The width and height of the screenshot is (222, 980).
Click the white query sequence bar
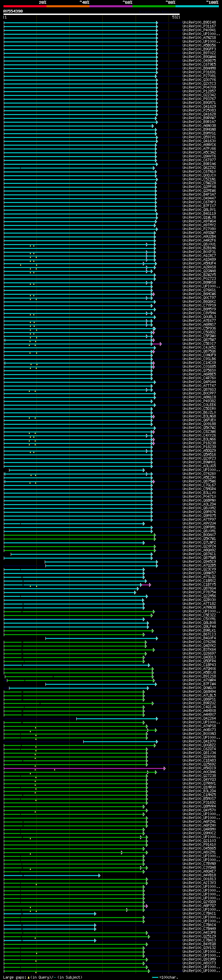[x=92, y=14]
